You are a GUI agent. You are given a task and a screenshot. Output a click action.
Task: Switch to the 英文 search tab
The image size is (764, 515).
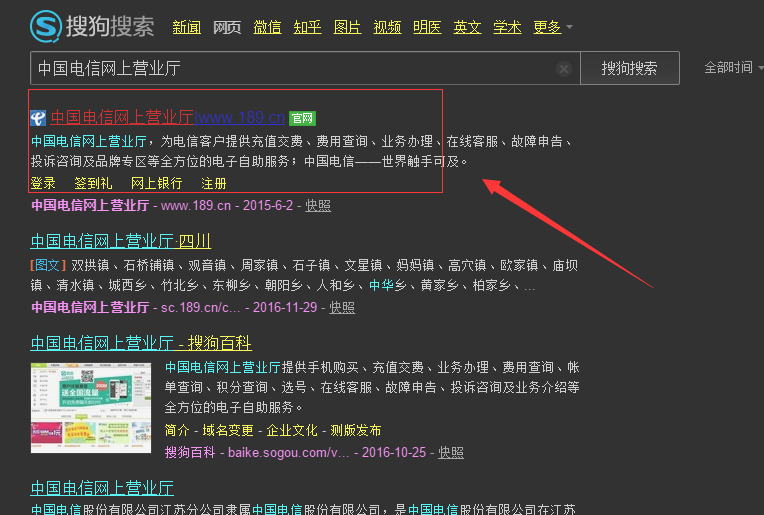point(467,27)
